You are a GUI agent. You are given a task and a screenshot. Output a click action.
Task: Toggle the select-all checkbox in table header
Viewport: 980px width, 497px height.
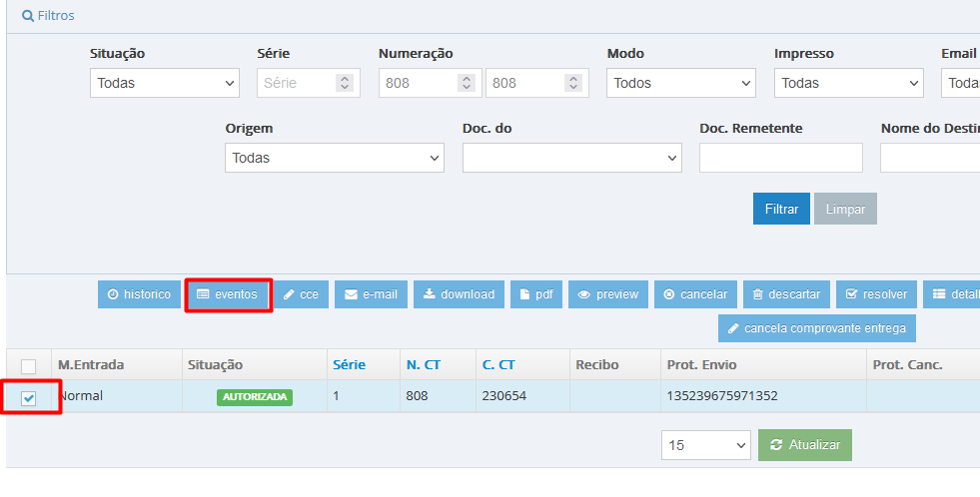29,365
